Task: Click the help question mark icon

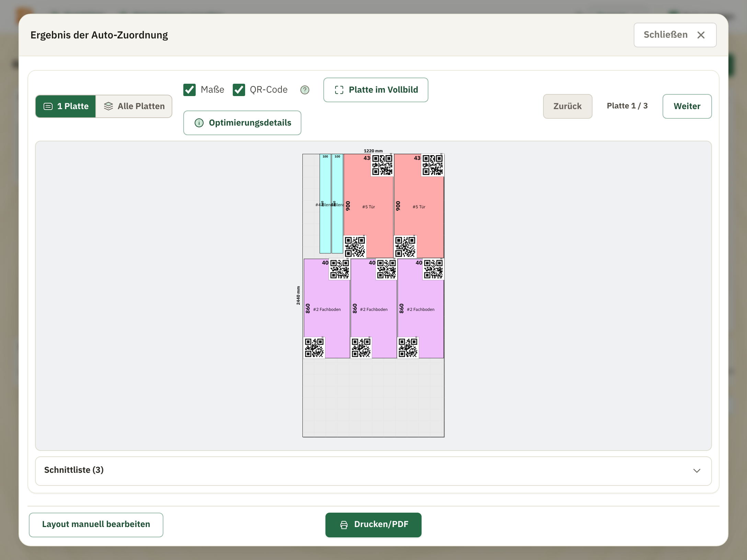Action: pyautogui.click(x=305, y=90)
